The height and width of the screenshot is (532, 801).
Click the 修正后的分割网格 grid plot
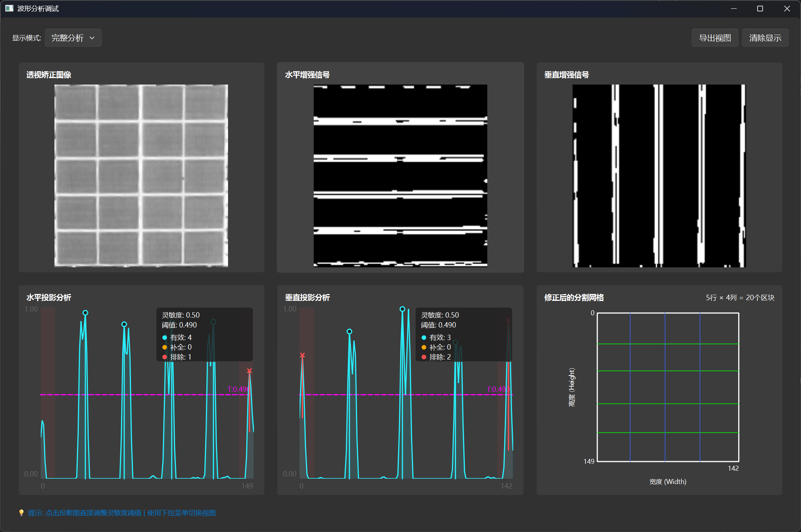[668, 387]
